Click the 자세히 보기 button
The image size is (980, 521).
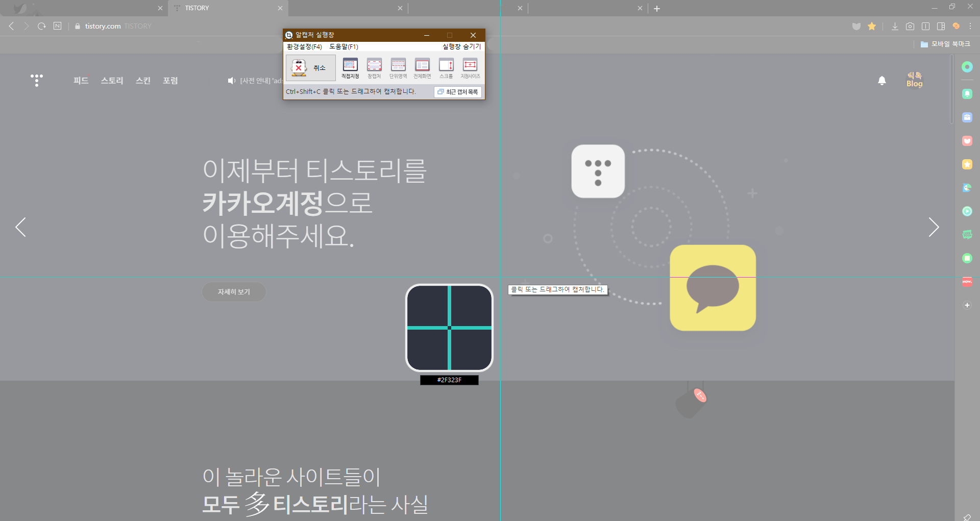click(234, 291)
